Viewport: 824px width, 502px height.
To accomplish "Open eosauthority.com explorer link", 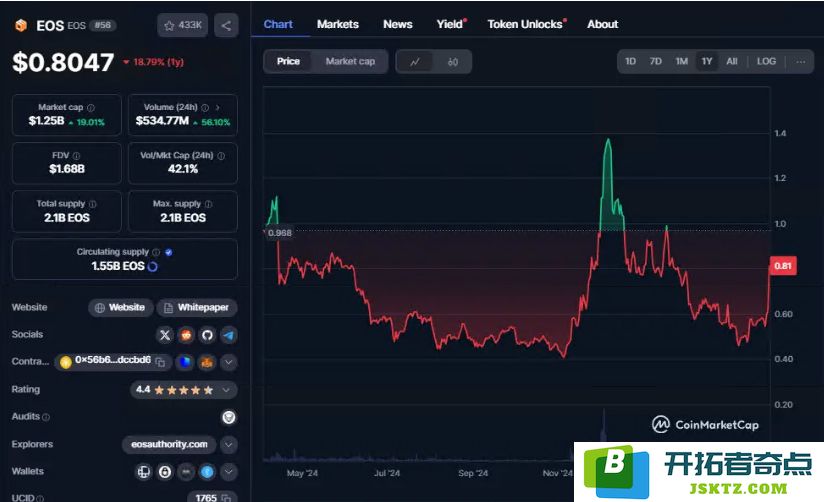I will click(x=169, y=445).
